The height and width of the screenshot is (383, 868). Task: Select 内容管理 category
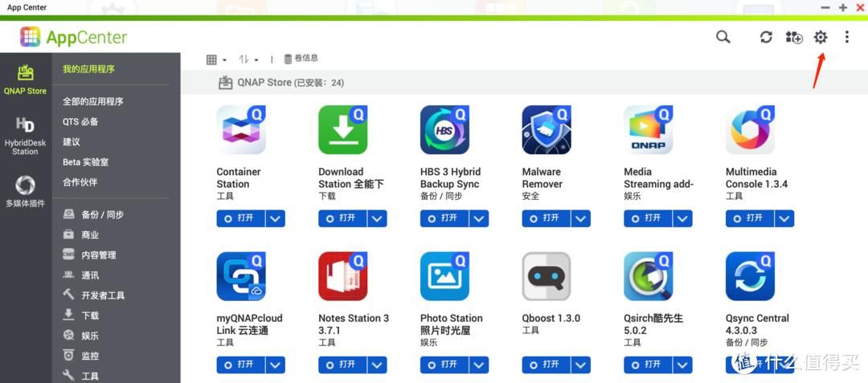coord(89,255)
